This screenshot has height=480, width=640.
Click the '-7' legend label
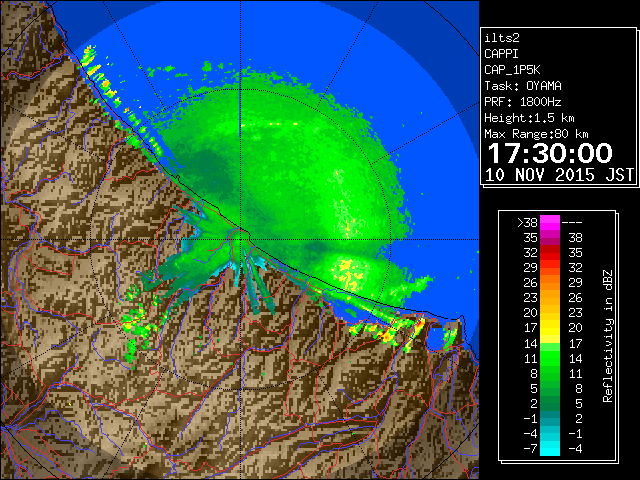pyautogui.click(x=530, y=449)
